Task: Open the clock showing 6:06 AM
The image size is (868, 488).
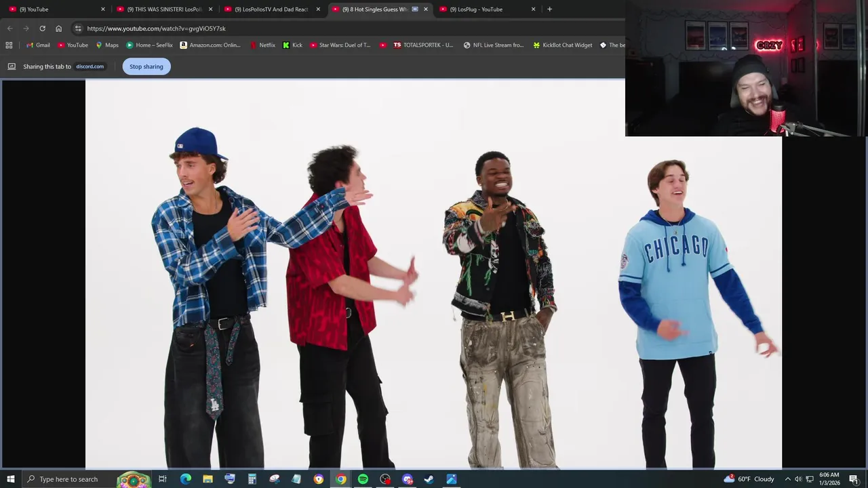Action: point(829,479)
